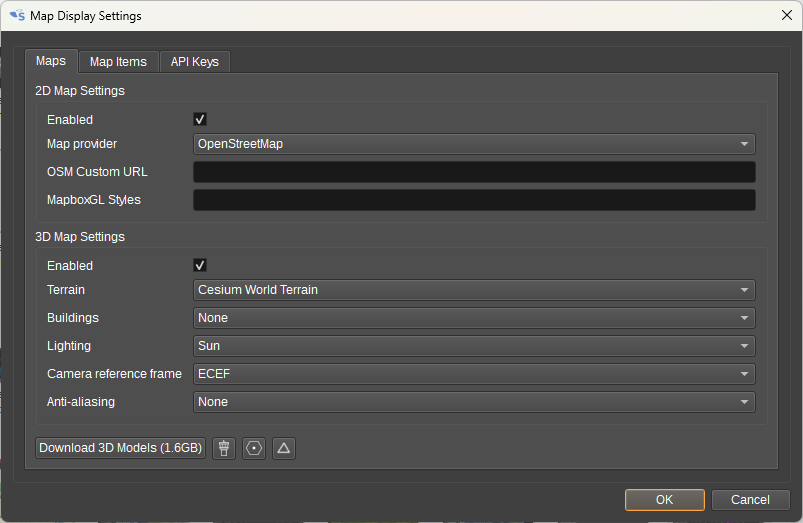Click the triangle icon button
803x523 pixels.
point(284,448)
